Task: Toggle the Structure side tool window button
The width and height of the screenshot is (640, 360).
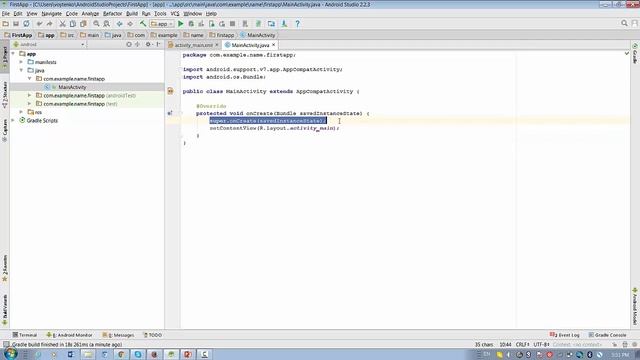Action: [x=5, y=95]
